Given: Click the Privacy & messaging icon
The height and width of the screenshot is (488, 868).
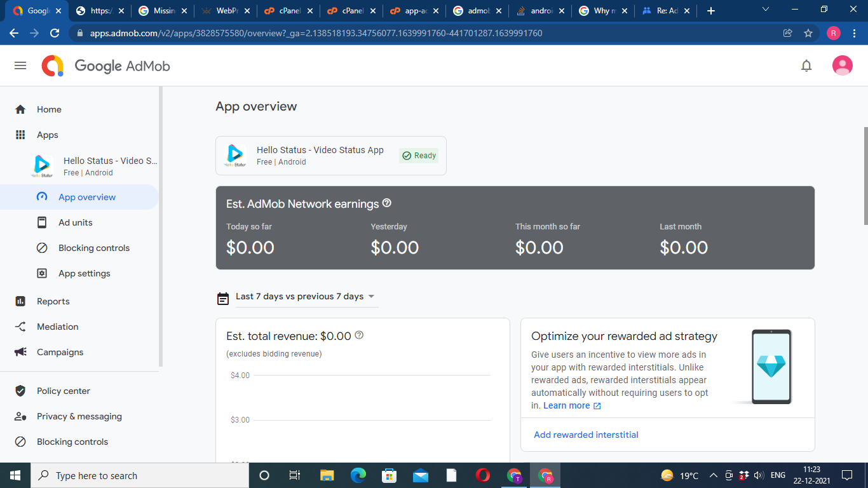Looking at the screenshot, I should coord(20,416).
